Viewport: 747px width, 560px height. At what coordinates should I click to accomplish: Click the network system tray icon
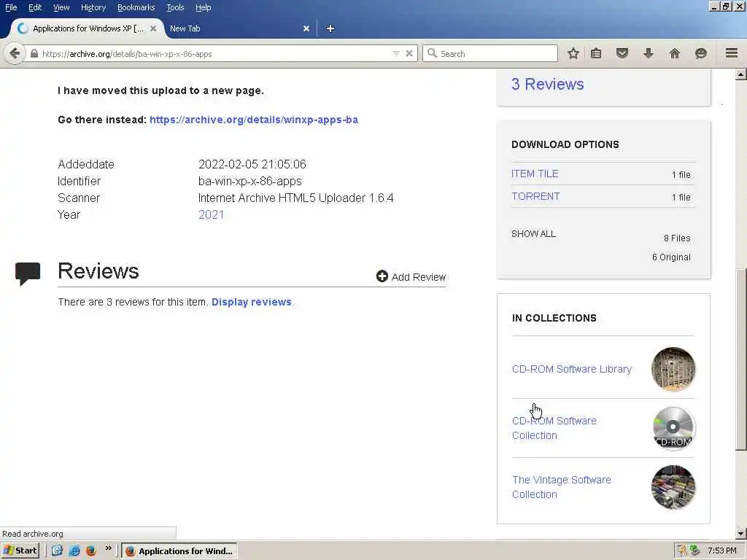[695, 551]
